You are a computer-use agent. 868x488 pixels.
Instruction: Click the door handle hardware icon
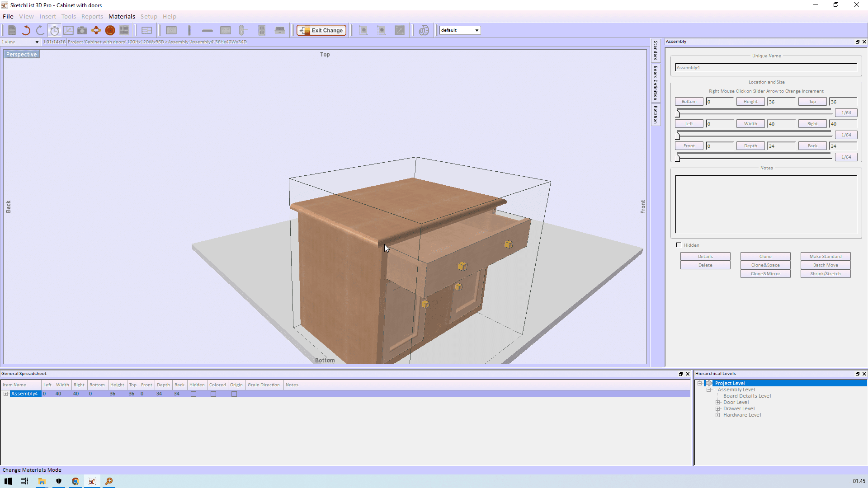[243, 30]
